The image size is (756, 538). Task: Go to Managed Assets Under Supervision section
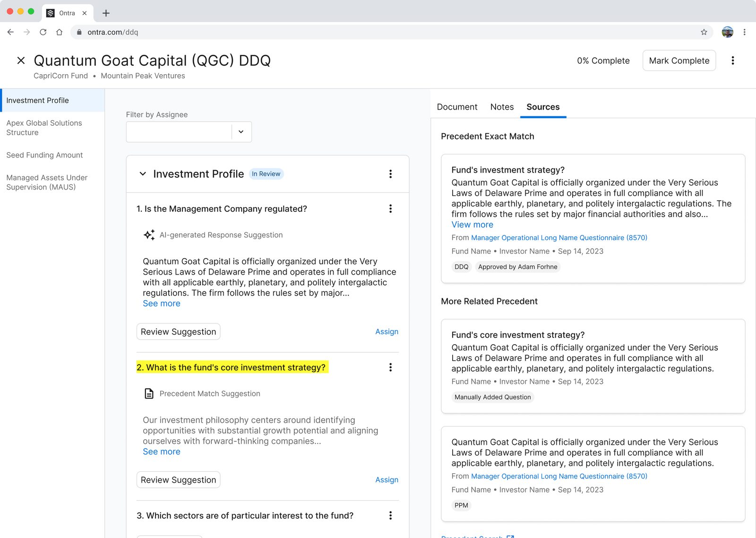pyautogui.click(x=52, y=182)
